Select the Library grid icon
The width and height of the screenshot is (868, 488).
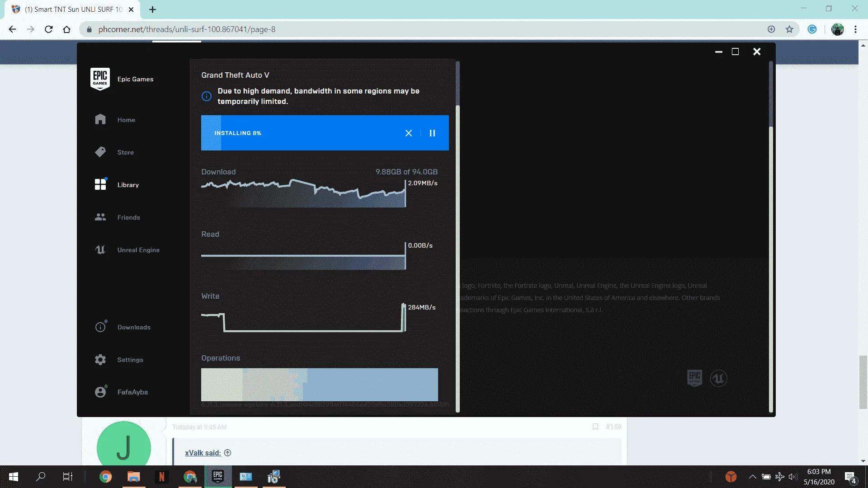[100, 184]
